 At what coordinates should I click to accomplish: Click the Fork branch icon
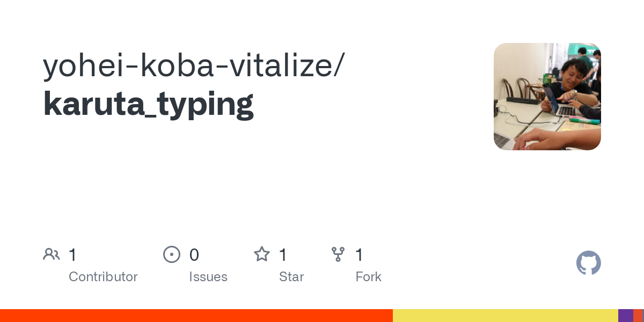338,254
